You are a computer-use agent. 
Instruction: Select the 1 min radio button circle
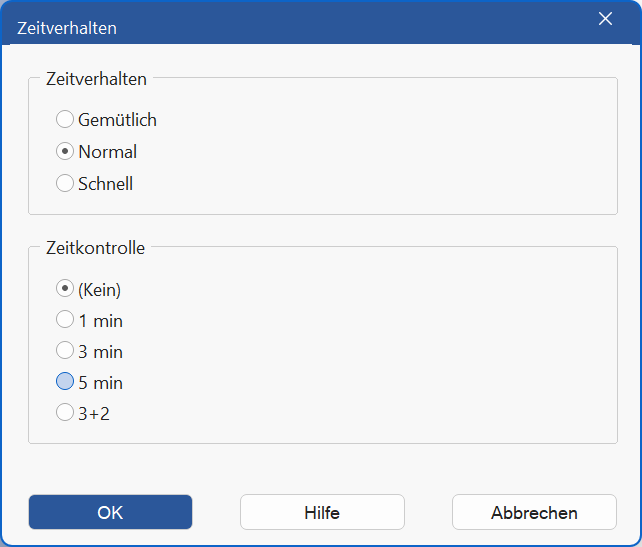click(65, 320)
